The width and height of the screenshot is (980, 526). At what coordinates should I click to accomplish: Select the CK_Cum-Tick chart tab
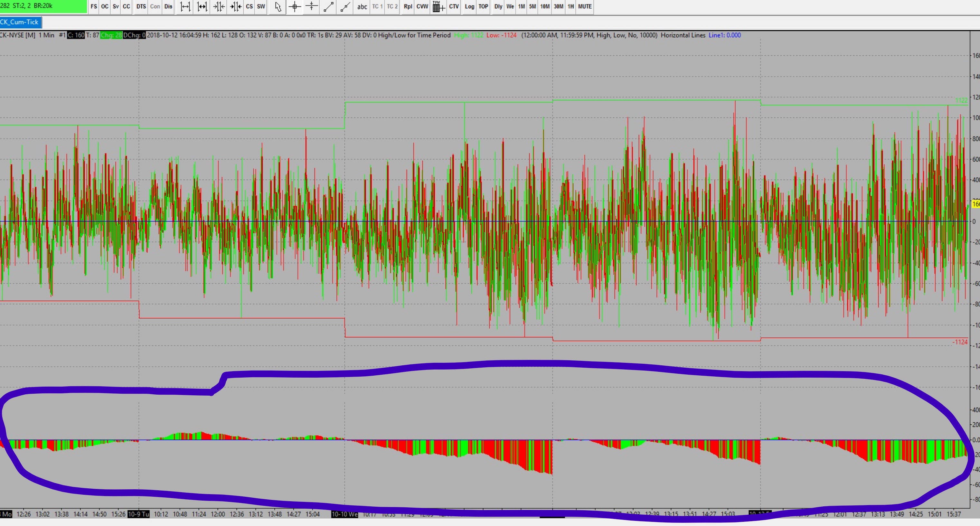[x=20, y=22]
